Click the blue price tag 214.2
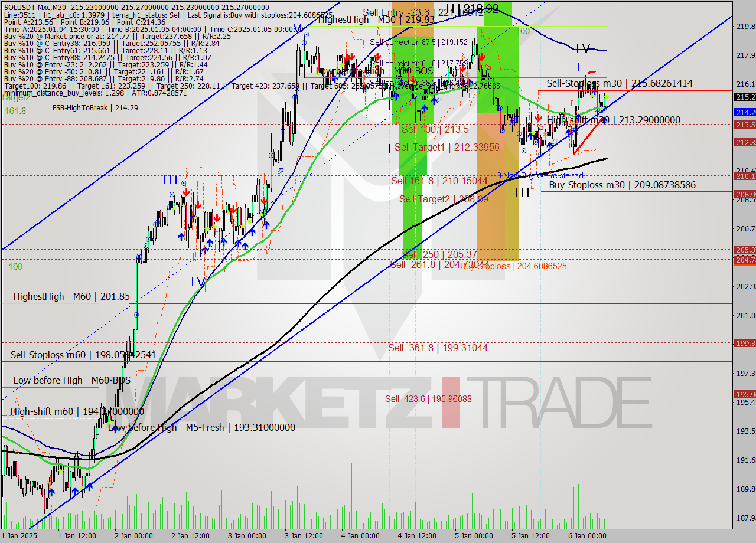The width and height of the screenshot is (756, 543). pos(744,112)
